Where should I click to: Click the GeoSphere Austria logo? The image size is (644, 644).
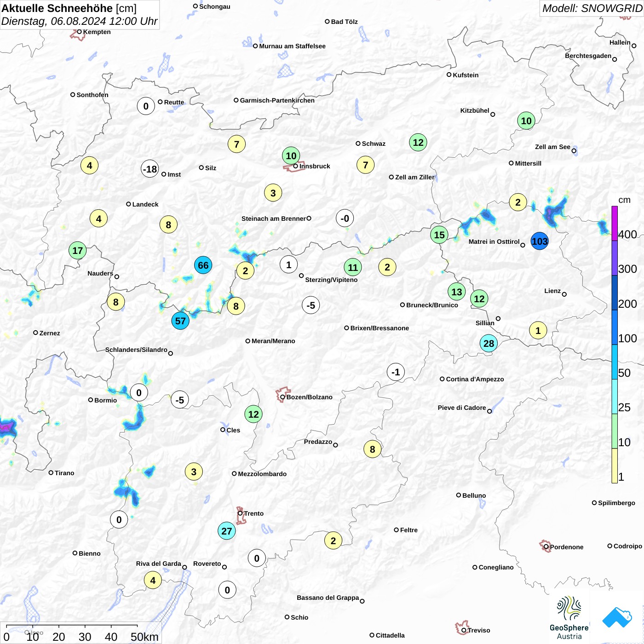click(x=569, y=618)
